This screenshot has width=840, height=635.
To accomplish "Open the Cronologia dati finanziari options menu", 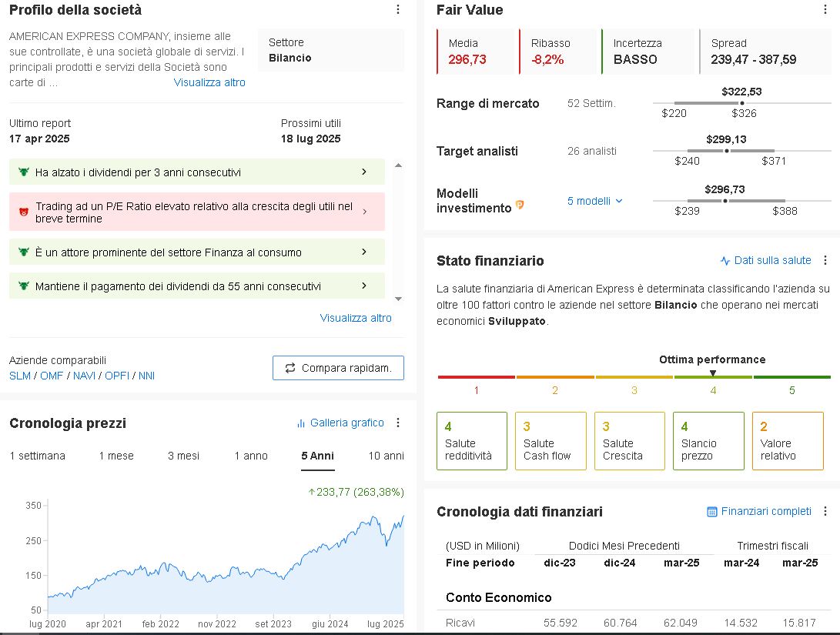I will coord(825,511).
